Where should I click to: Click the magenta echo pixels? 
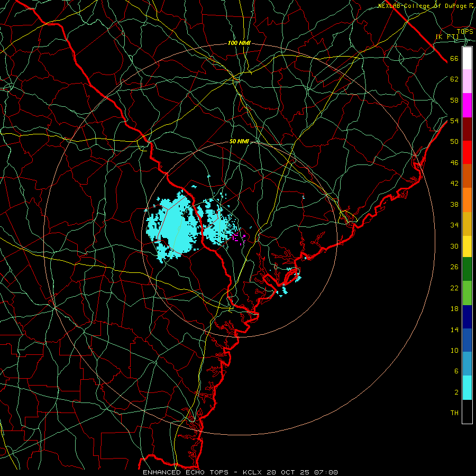[239, 239]
